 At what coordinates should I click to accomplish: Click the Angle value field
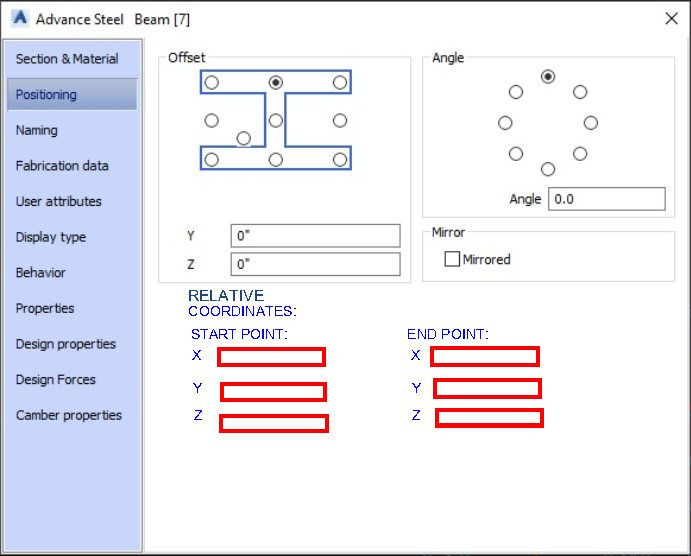click(x=607, y=199)
